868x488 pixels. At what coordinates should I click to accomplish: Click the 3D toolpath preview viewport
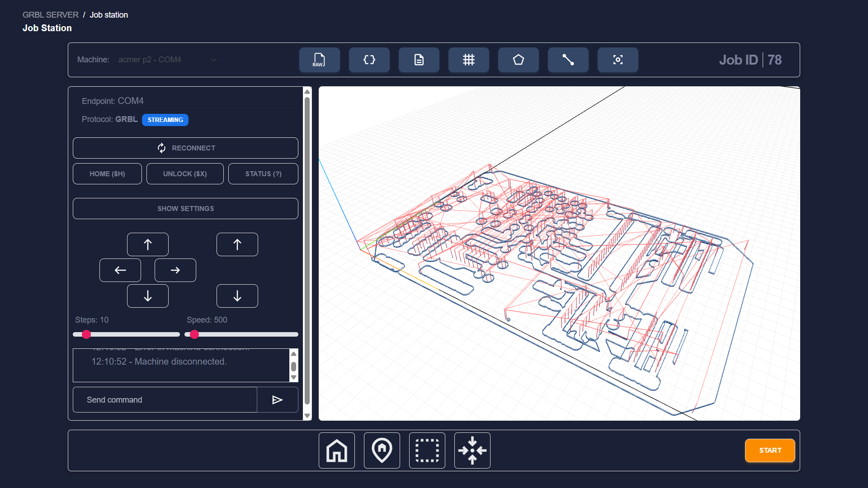(559, 253)
